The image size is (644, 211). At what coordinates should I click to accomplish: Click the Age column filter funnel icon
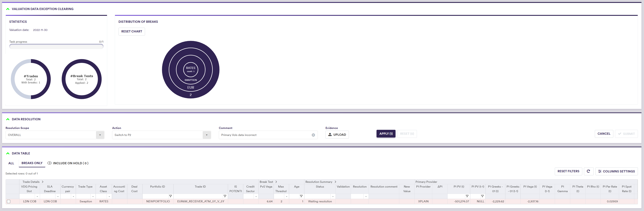coord(301,196)
